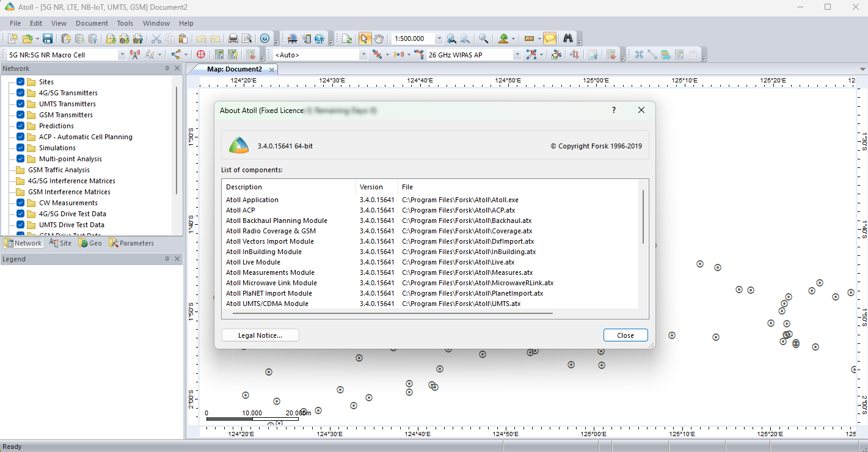Refresh from database using the green arrows icon
Viewport: 868px width, 452px height.
click(x=347, y=38)
